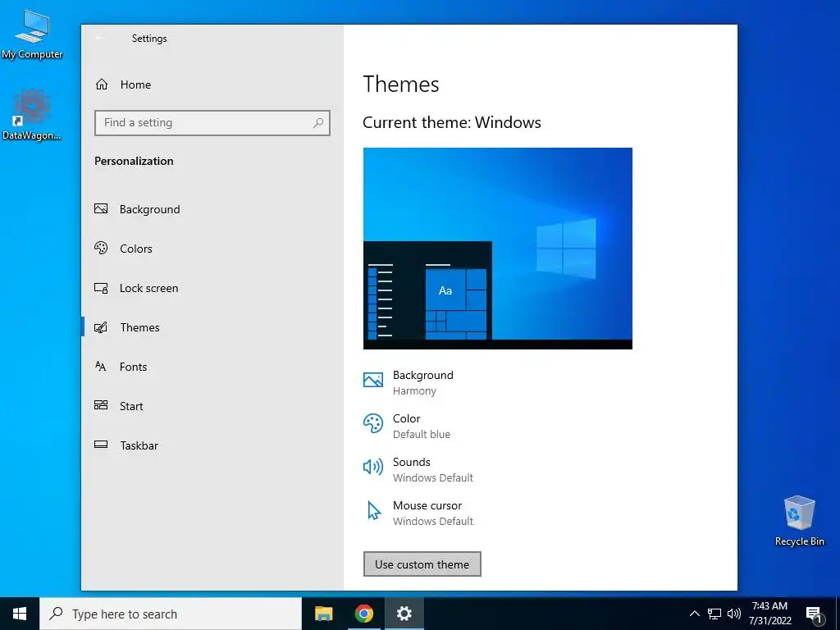The height and width of the screenshot is (630, 840).
Task: Open the Action Center notifications icon
Action: pos(814,615)
